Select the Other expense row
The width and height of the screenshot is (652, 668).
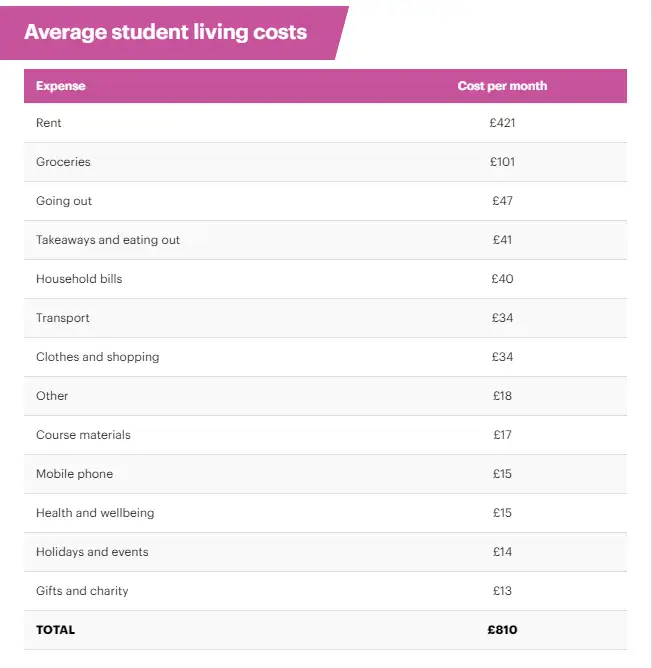pyautogui.click(x=52, y=396)
